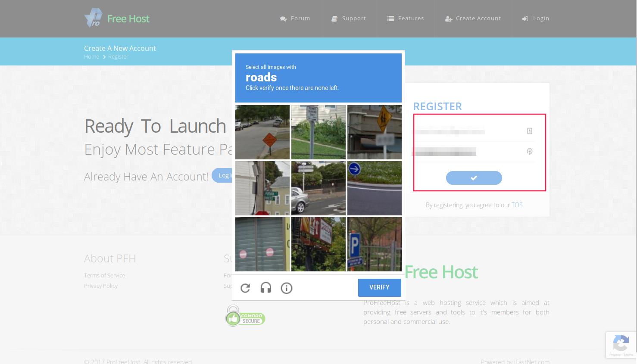The height and width of the screenshot is (364, 637).
Task: Select the tile with blue arrow sign
Action: (x=375, y=188)
